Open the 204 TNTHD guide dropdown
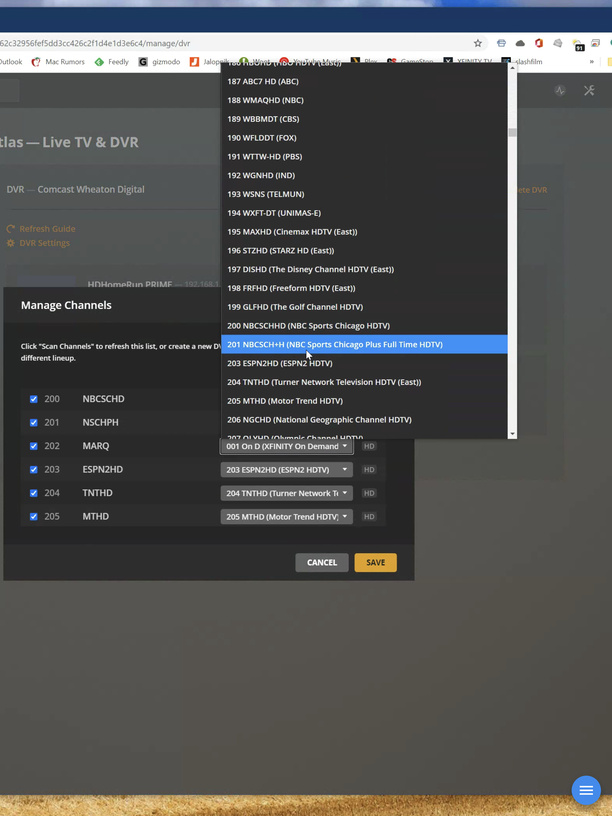612x816 pixels. pos(287,493)
